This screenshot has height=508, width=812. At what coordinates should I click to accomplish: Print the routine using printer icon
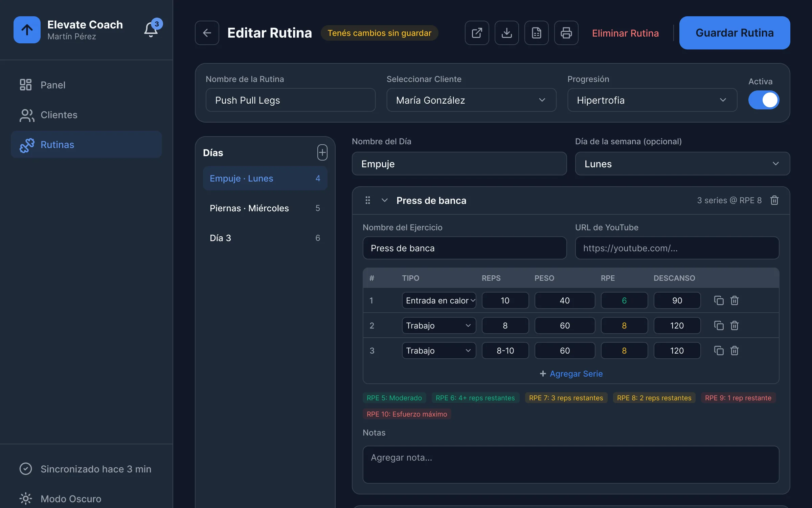(566, 33)
